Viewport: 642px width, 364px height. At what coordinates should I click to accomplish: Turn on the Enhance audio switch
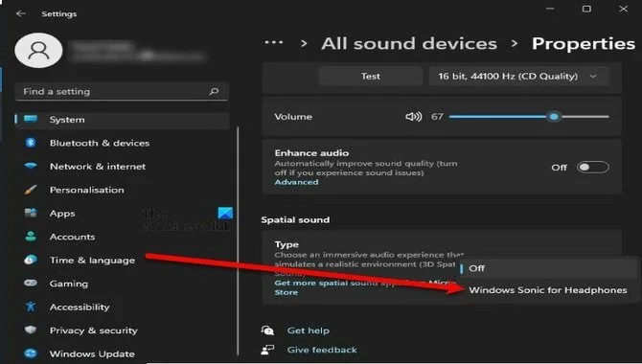(592, 167)
